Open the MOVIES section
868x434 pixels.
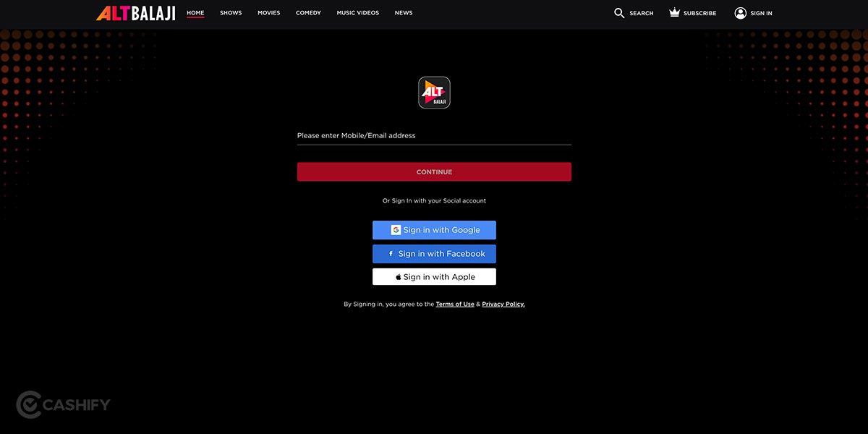point(268,12)
